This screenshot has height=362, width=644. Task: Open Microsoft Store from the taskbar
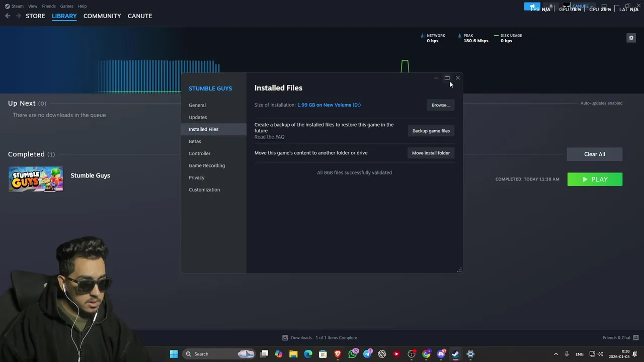tap(323, 354)
